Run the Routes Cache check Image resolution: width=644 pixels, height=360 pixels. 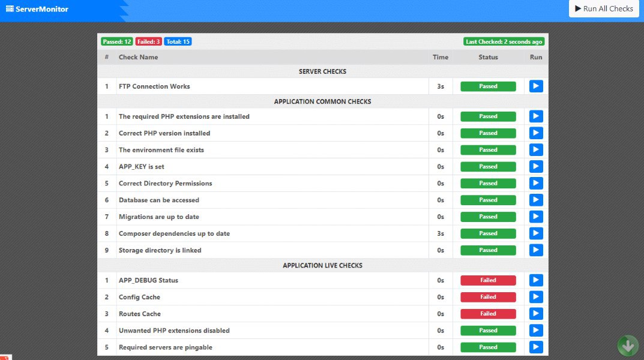[536, 314]
